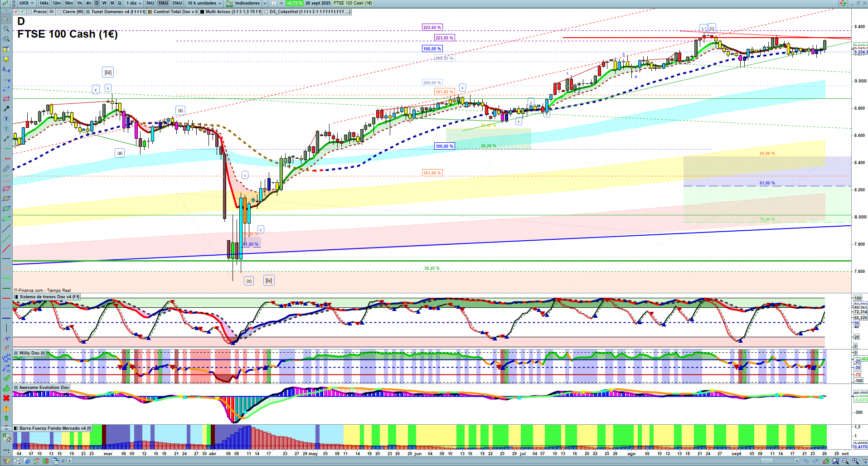Toggle the DS_CotasHist indicator checkbox

(x=267, y=12)
